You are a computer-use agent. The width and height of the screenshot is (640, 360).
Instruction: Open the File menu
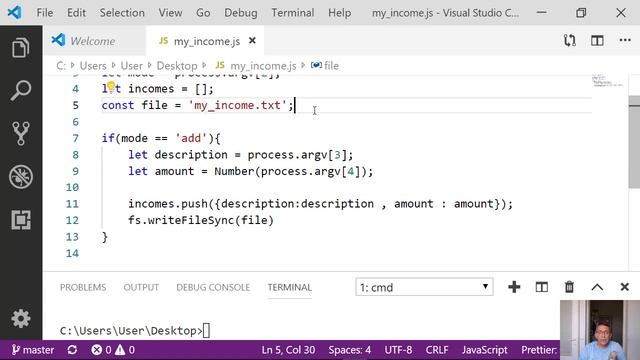tap(44, 13)
